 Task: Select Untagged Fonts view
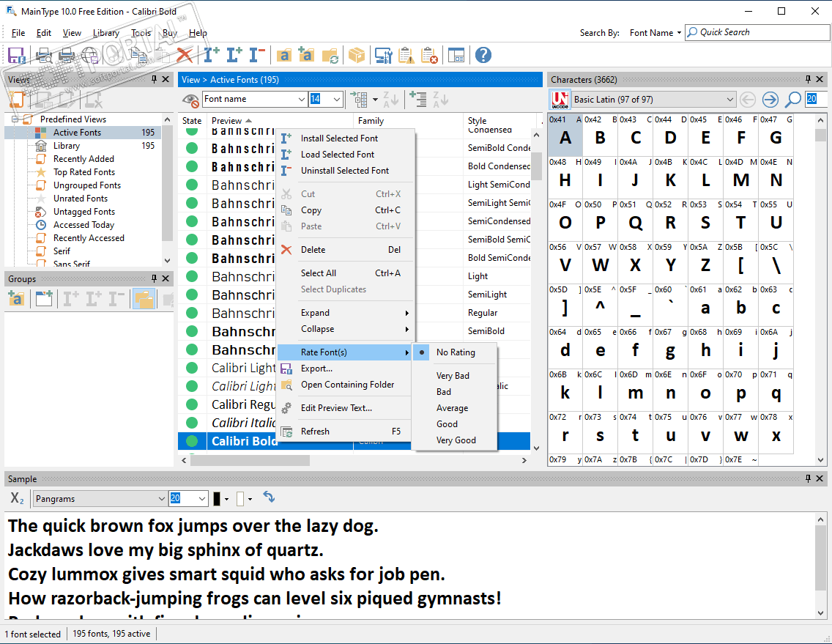83,211
